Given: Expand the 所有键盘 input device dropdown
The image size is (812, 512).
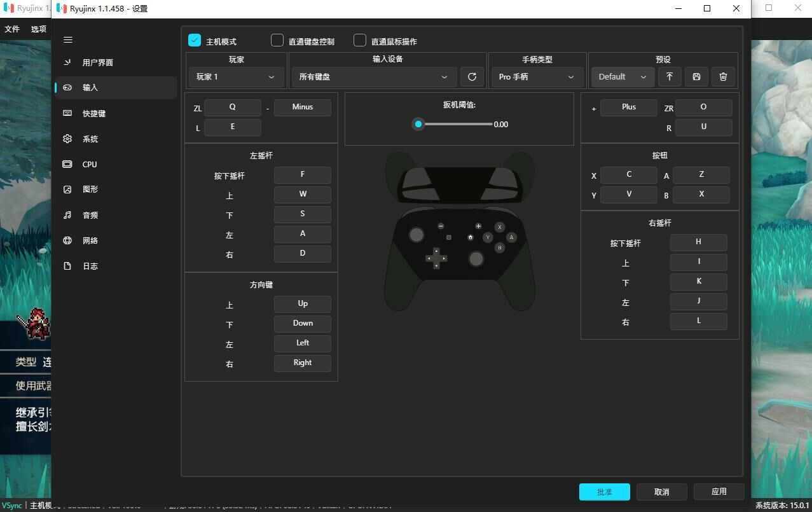Looking at the screenshot, I should pyautogui.click(x=373, y=77).
